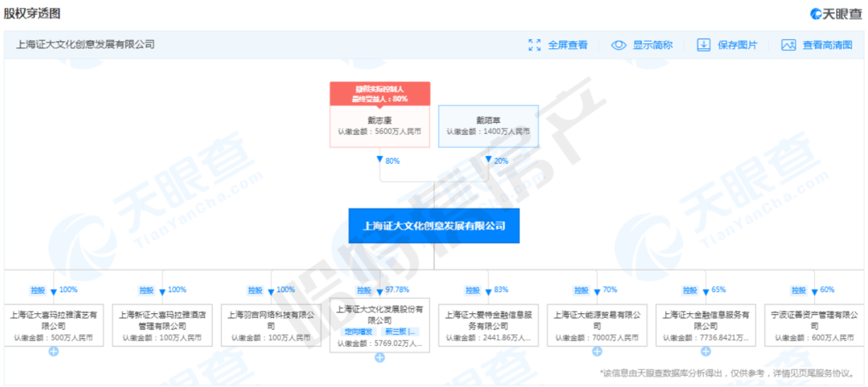This screenshot has width=868, height=387.
Task: Open shareholder card 戴志康
Action: [379, 126]
